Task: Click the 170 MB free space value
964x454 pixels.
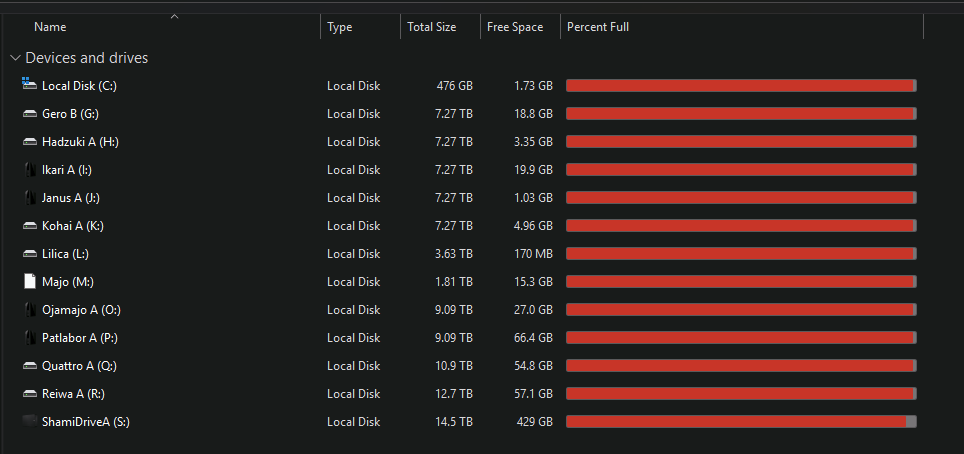Action: [533, 253]
